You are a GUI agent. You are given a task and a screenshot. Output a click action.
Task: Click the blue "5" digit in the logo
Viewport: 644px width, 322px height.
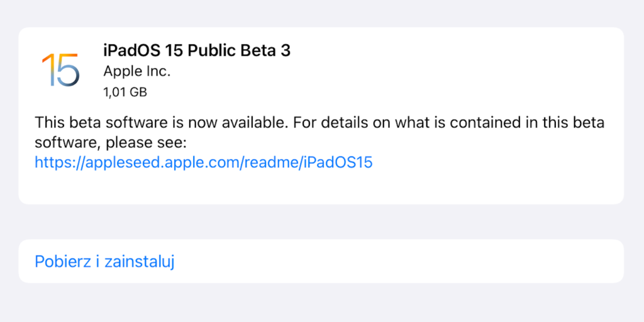[x=69, y=70]
